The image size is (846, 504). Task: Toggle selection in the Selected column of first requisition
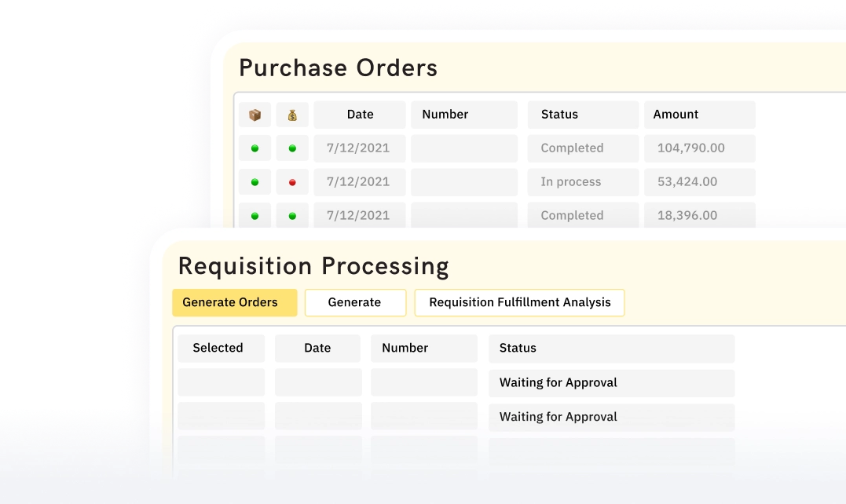220,382
